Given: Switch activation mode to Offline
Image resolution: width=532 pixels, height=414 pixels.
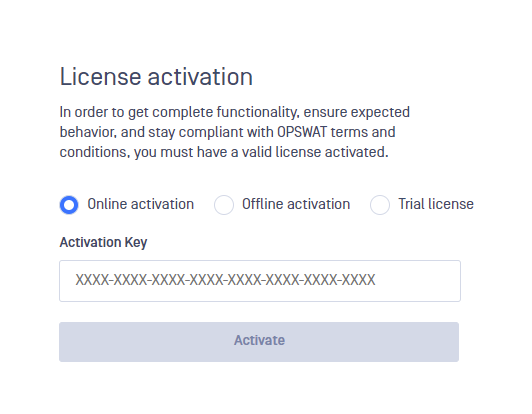Looking at the screenshot, I should (224, 205).
